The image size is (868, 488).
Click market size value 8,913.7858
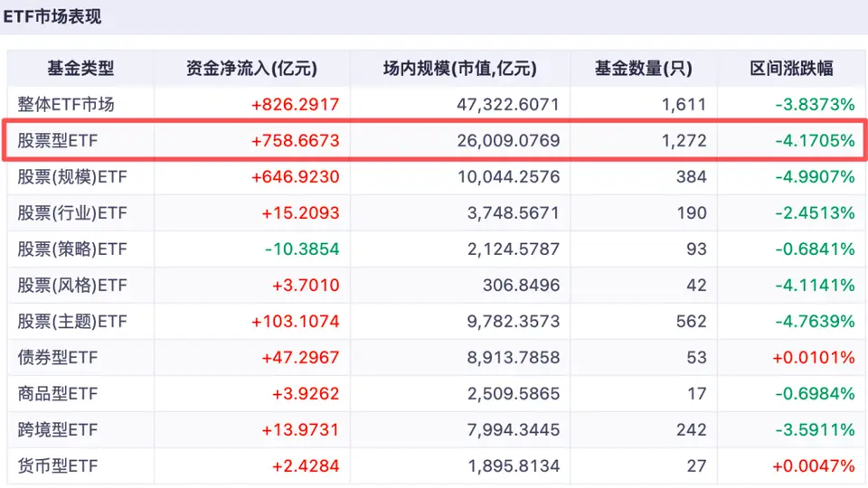(x=514, y=358)
